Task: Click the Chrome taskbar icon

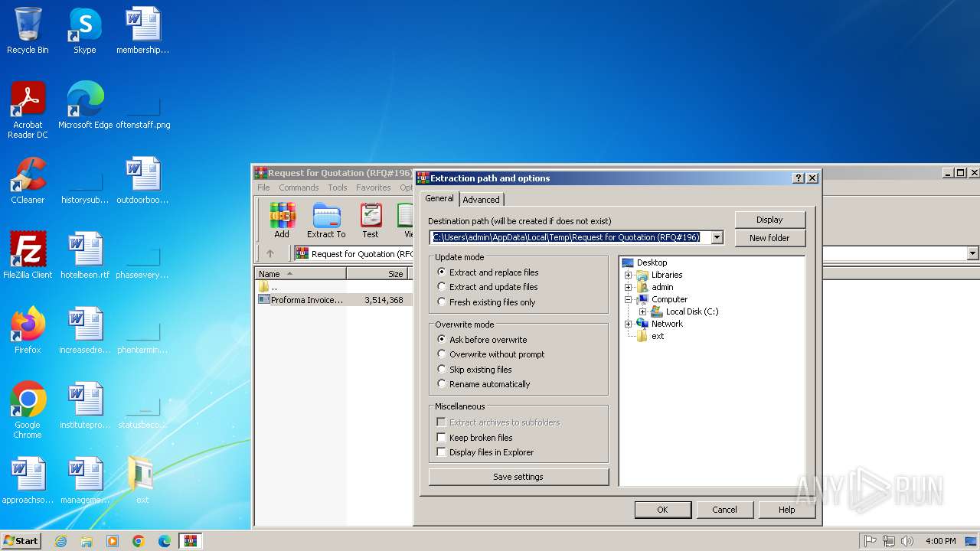Action: pyautogui.click(x=139, y=541)
